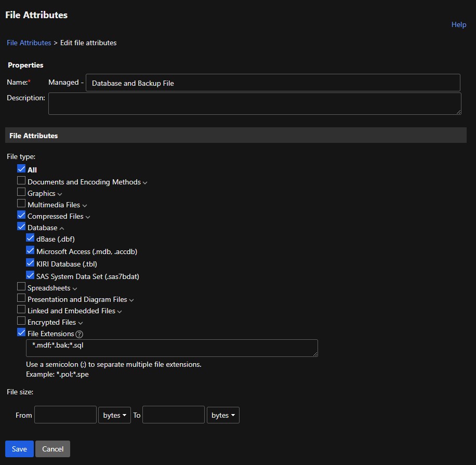The image size is (476, 465).
Task: Uncheck the All file type checkbox
Action: (x=21, y=169)
